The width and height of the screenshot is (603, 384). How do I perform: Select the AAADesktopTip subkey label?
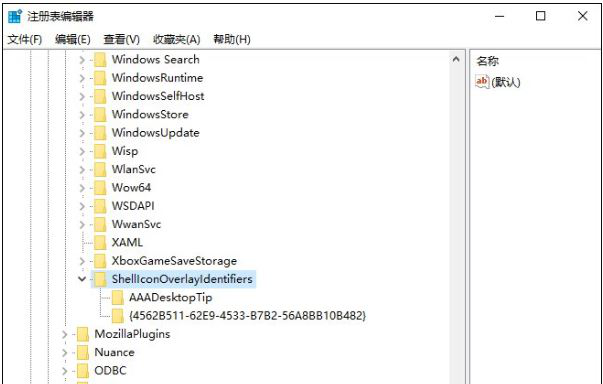[171, 298]
